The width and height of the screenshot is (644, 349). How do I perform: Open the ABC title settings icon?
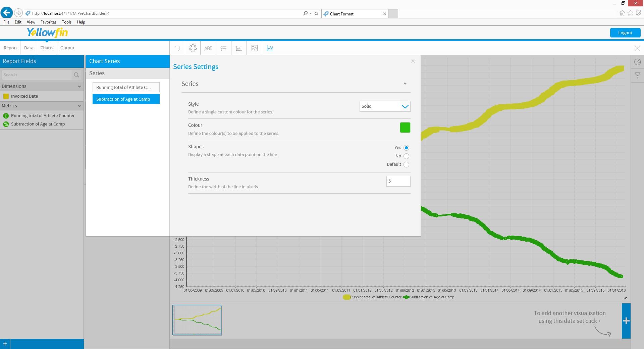pyautogui.click(x=208, y=48)
